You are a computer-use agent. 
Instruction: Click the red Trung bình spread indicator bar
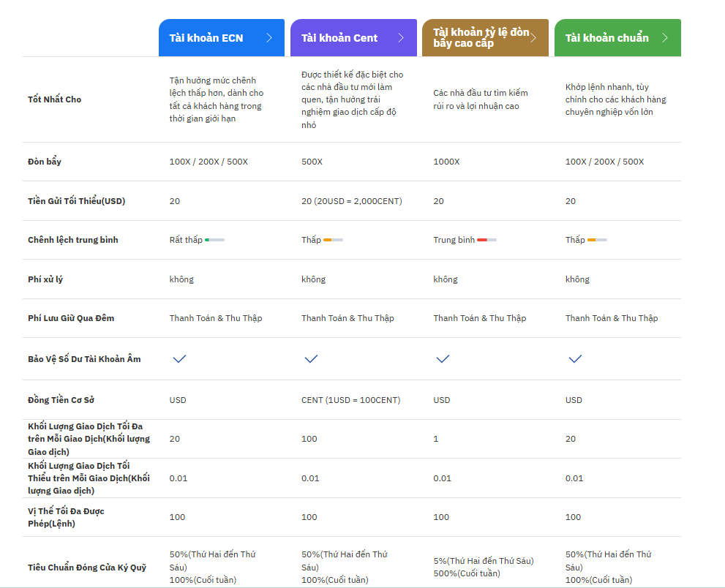click(x=487, y=240)
